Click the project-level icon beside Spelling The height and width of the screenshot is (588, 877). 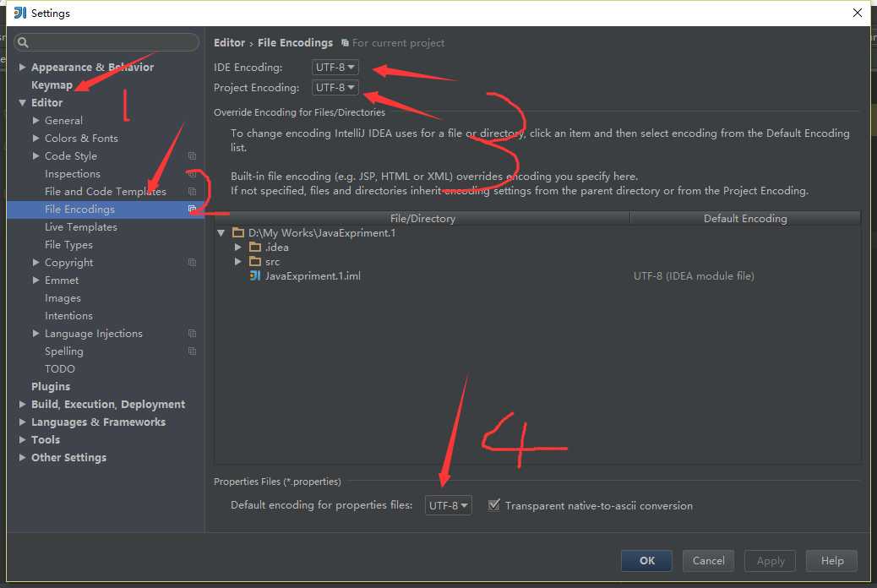(192, 351)
